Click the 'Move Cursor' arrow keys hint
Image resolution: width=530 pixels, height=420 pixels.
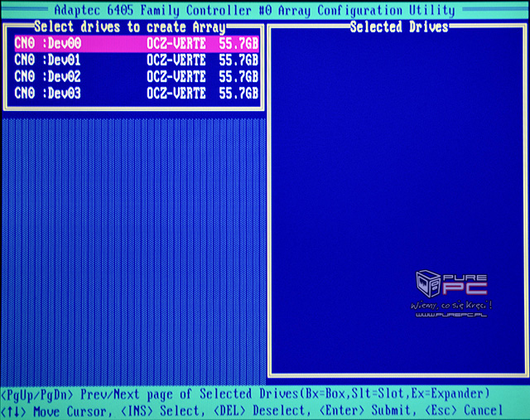(x=56, y=412)
